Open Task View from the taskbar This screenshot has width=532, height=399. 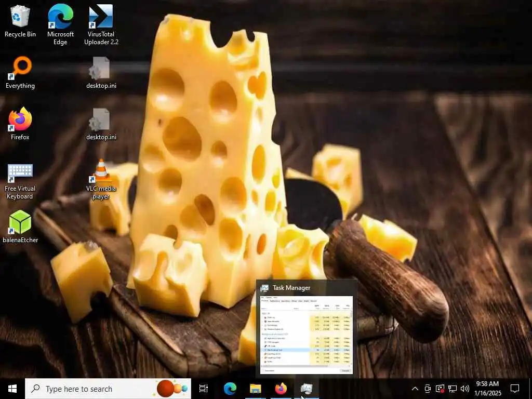204,389
